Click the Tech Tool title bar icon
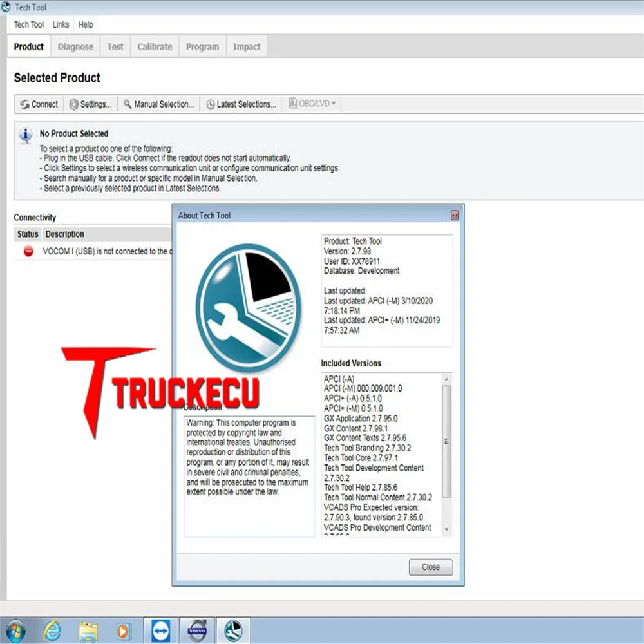Screen dimensions: 644x644 (5, 7)
